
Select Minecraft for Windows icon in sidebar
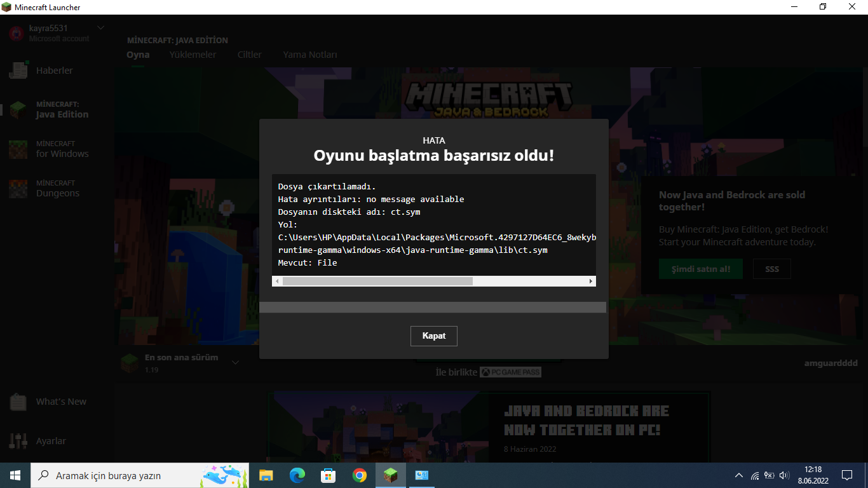[x=18, y=149]
